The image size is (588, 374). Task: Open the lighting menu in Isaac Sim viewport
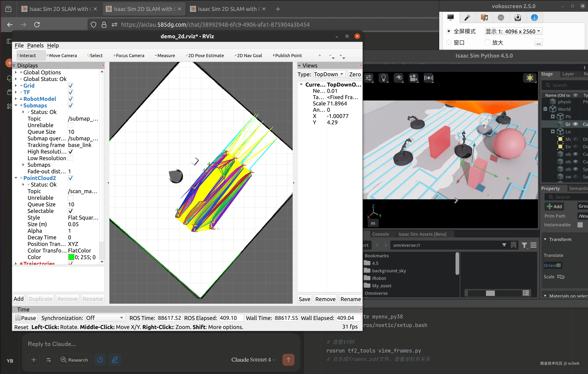(384, 78)
